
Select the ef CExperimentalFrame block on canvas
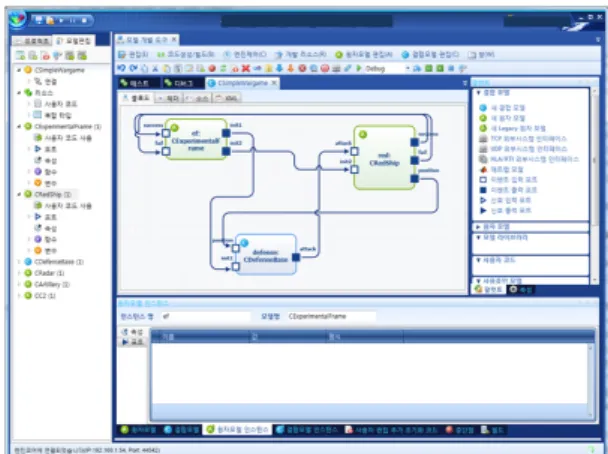coord(196,140)
